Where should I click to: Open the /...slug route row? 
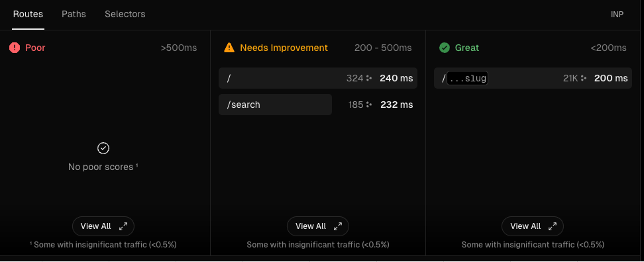point(533,78)
